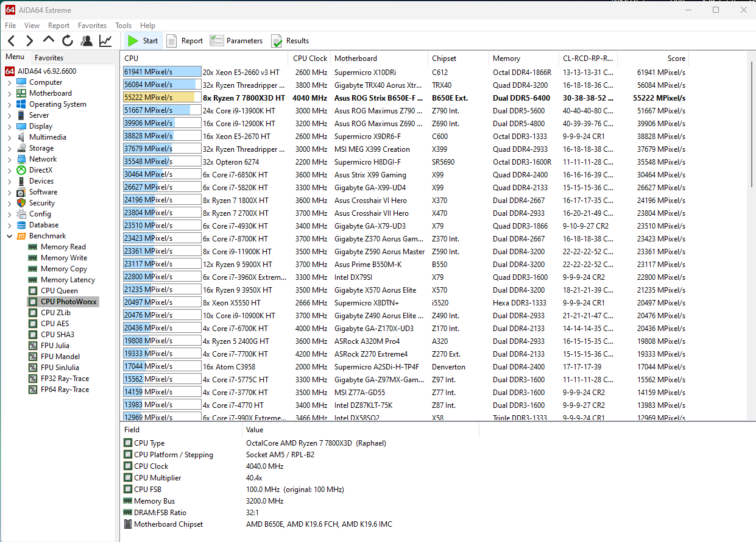Expand the Server tree node
Viewport: 756px width, 542px height.
tap(9, 115)
